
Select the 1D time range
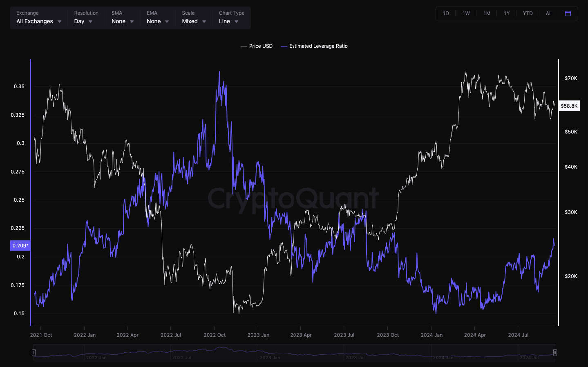point(446,13)
